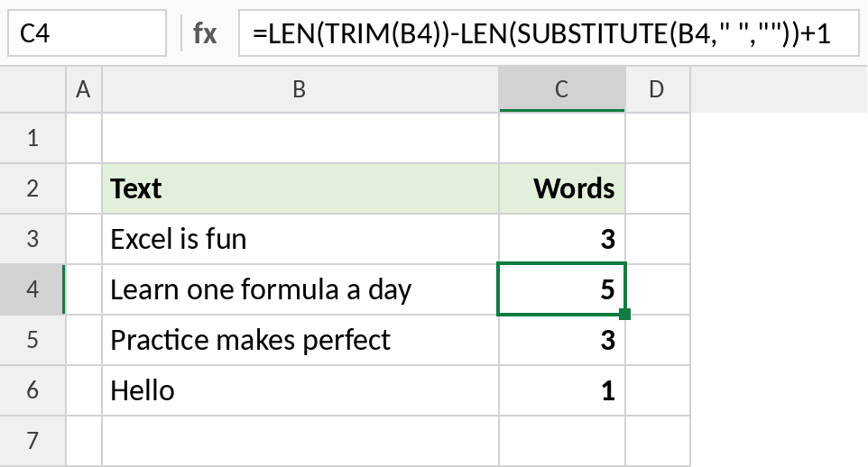
Task: Select row 6 header
Action: [32, 390]
